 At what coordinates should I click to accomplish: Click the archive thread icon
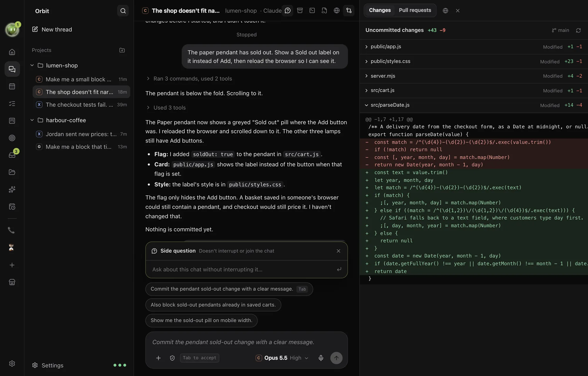click(x=300, y=11)
